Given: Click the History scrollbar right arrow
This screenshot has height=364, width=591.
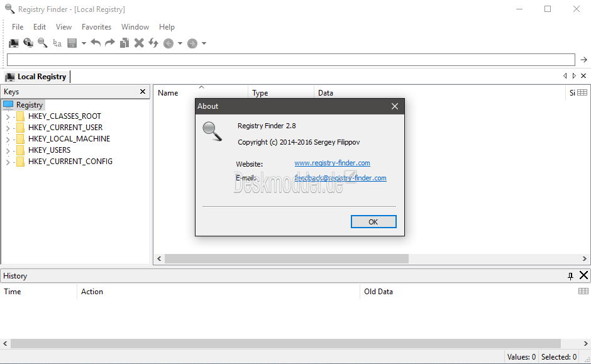Looking at the screenshot, I should coord(586,343).
